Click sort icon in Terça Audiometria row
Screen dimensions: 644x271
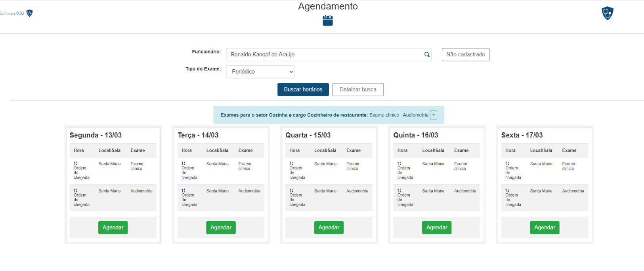click(x=183, y=191)
